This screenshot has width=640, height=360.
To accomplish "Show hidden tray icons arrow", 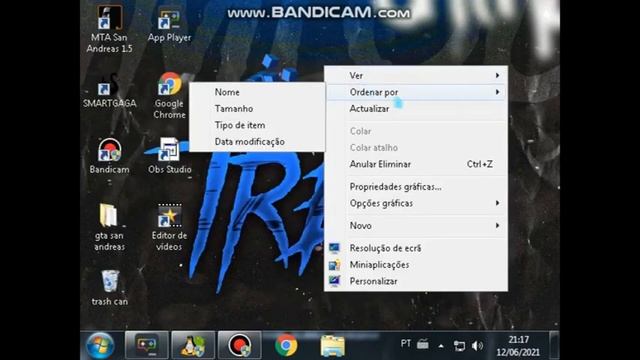I will (x=441, y=346).
